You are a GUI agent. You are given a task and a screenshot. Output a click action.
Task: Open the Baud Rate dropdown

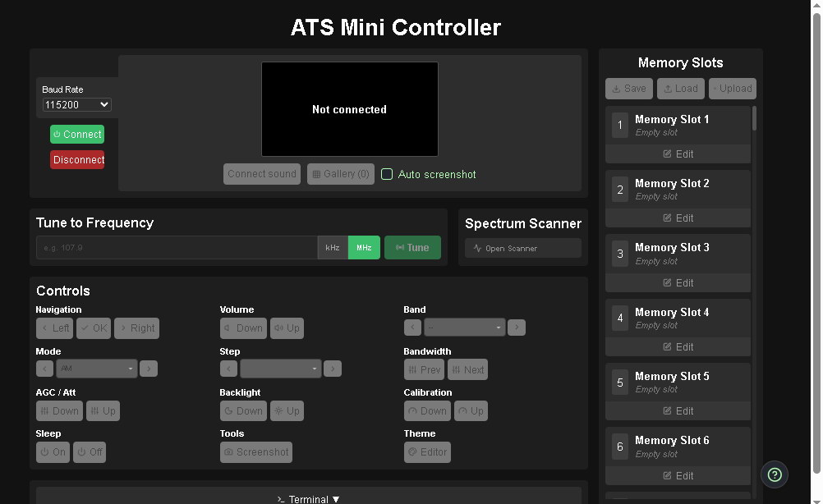click(77, 105)
